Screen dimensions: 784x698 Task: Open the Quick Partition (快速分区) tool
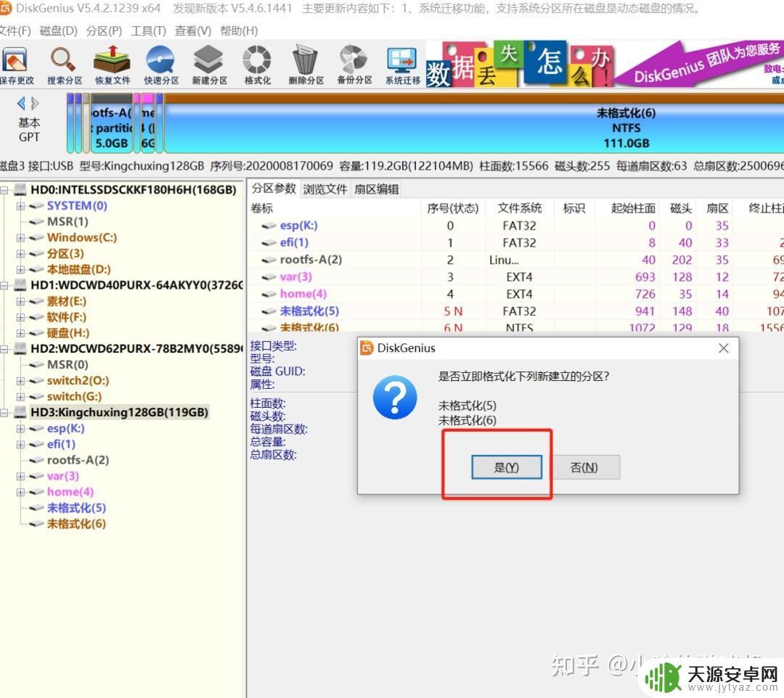pyautogui.click(x=161, y=65)
